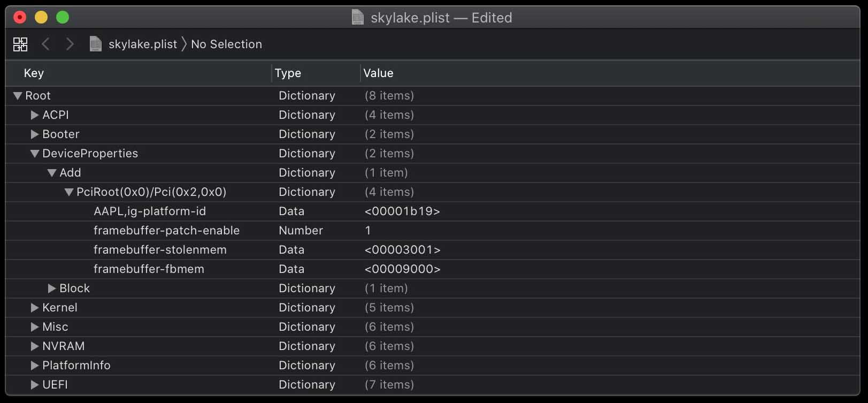This screenshot has width=868, height=403.
Task: Collapse the PciRoot(0x0)/Pci(0x2,0x0) entry
Action: click(x=69, y=192)
